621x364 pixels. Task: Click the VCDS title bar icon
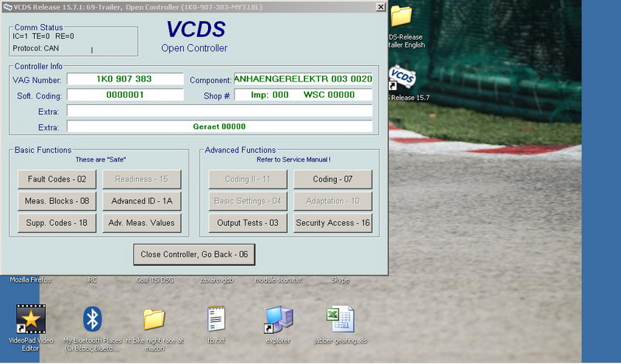7,7
